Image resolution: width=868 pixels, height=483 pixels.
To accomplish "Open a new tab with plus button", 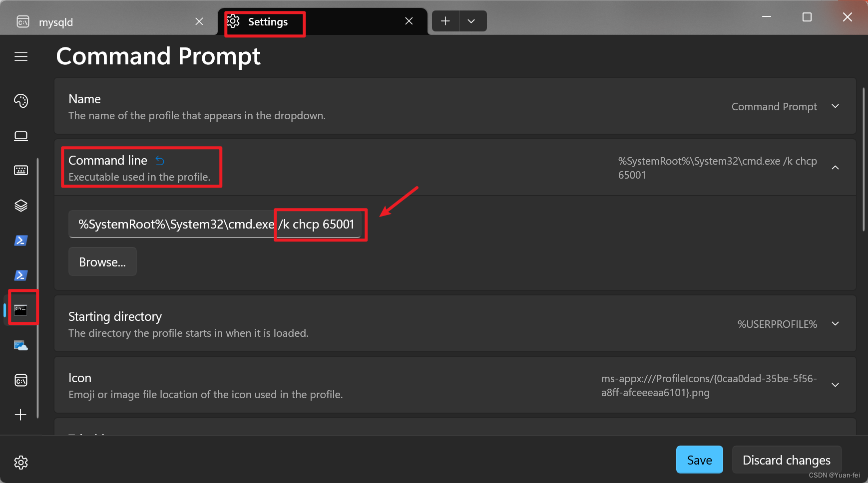I will pyautogui.click(x=445, y=21).
